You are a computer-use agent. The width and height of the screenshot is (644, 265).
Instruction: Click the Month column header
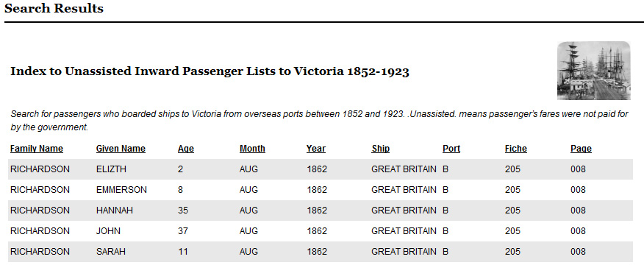[x=252, y=149]
